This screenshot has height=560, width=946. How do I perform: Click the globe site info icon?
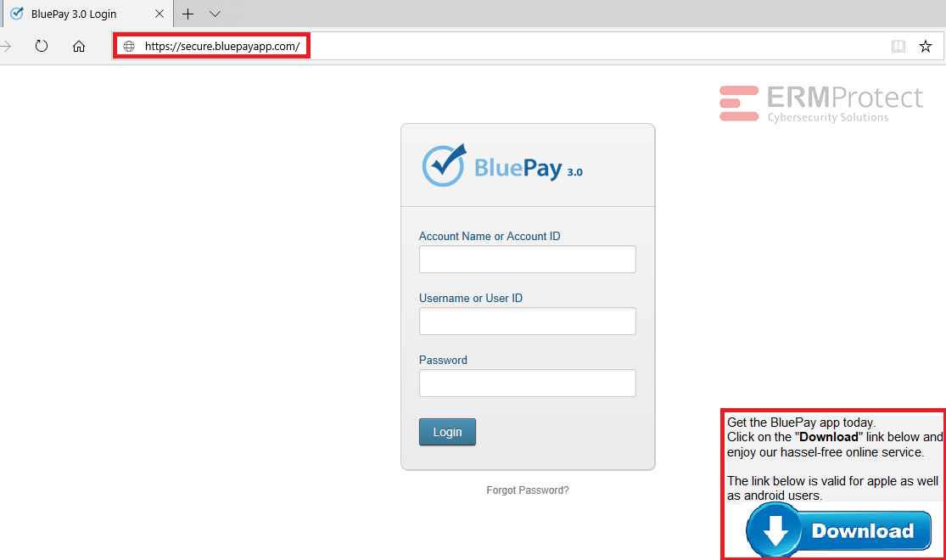click(129, 46)
